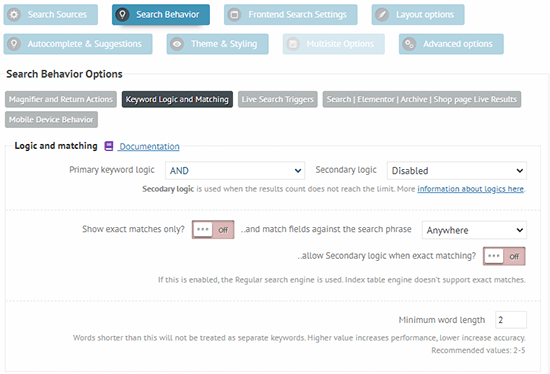
Task: Select Mobile Device Behavior tab
Action: [51, 120]
